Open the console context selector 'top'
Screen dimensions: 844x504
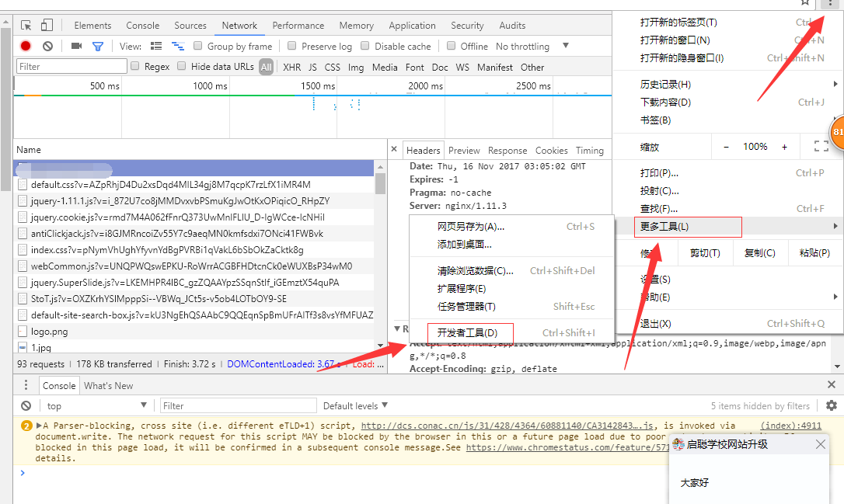pos(96,405)
